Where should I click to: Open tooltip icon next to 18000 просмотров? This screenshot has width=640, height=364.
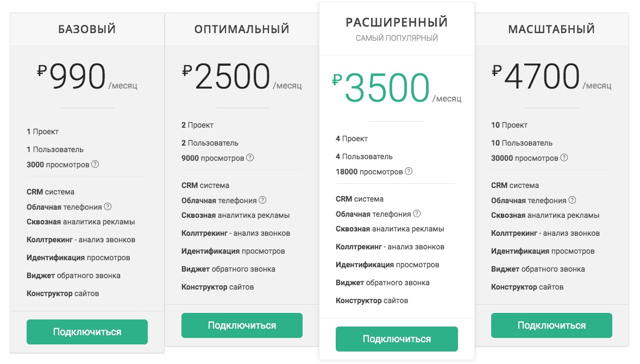409,171
